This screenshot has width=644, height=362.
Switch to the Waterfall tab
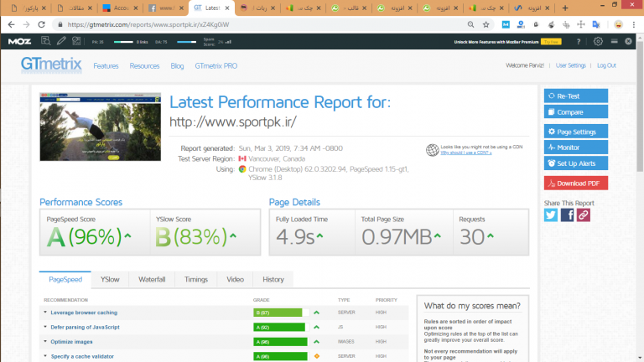point(152,280)
